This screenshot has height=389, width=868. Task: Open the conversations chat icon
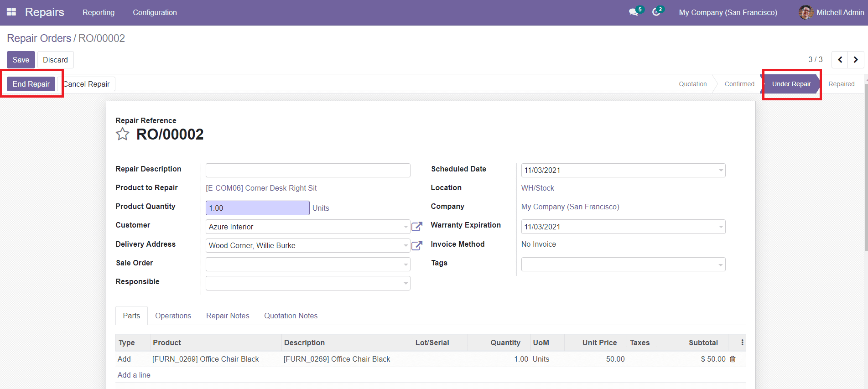coord(633,12)
